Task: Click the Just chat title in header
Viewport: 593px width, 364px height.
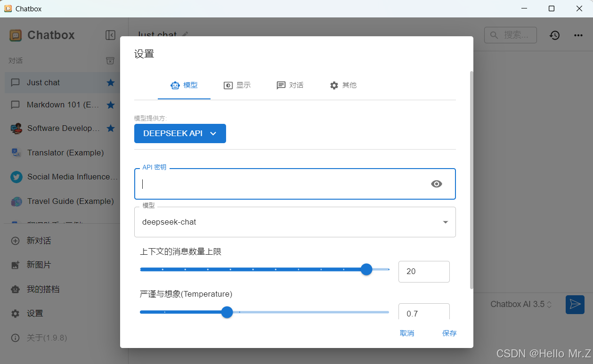Action: click(x=157, y=35)
